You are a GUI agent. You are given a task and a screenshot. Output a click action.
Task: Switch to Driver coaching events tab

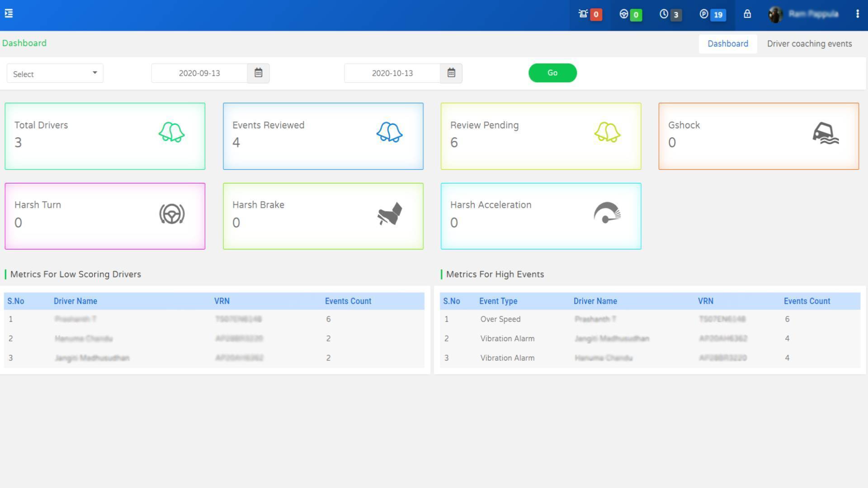click(809, 43)
